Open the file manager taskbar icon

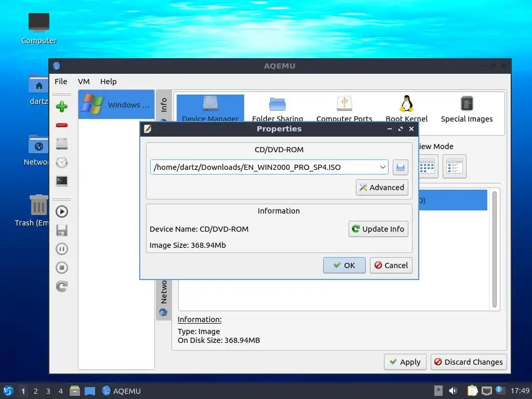click(x=75, y=391)
